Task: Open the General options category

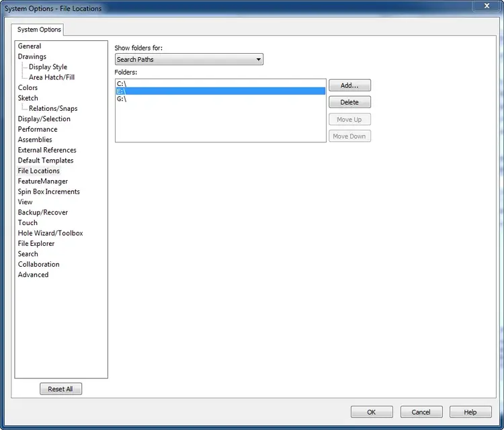Action: pyautogui.click(x=30, y=46)
